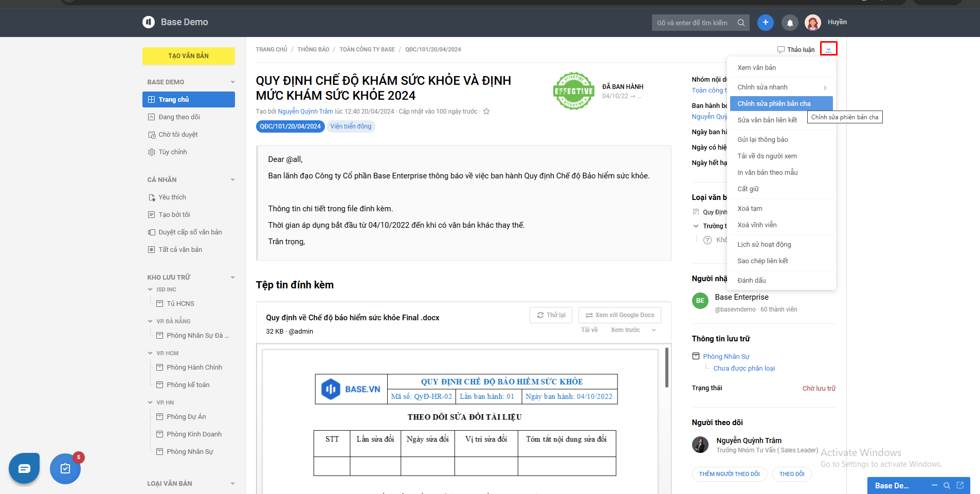The width and height of the screenshot is (980, 494).
Task: Open Lịch sử hoạt động
Action: point(782,245)
